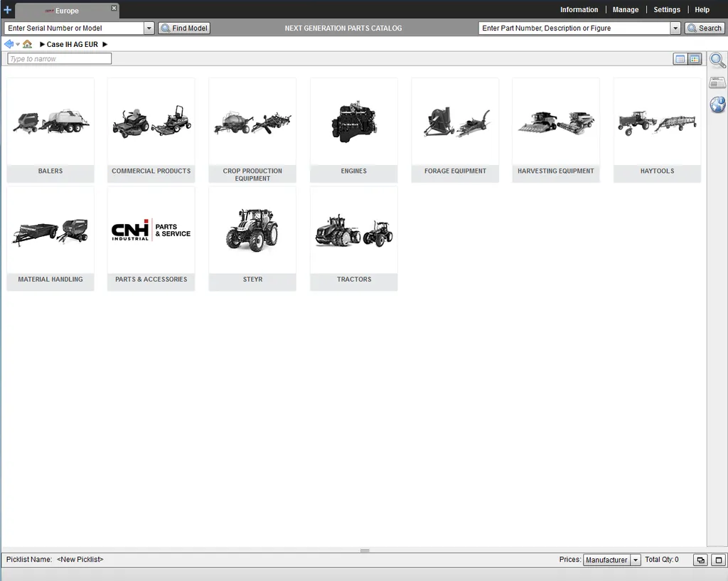Switch to the Europe tab
Screen dimensions: 728x581
click(x=67, y=11)
